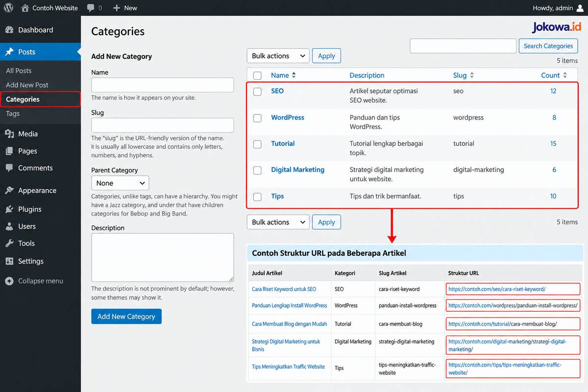Click the WordPress logo icon
The image size is (588, 392).
coord(9,8)
